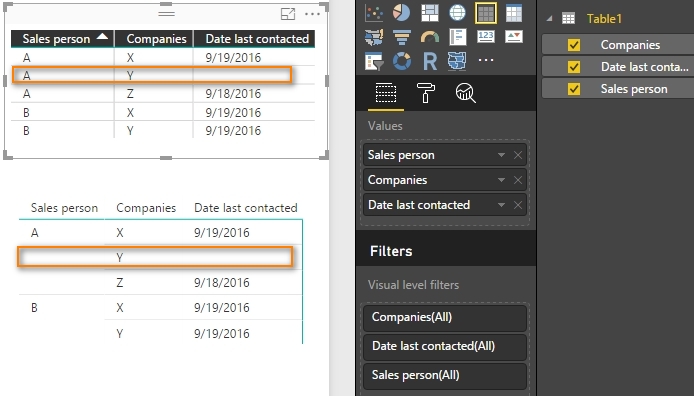Viewport: 694px width, 396px height.
Task: Pick the Treemap visualization
Action: [x=429, y=13]
